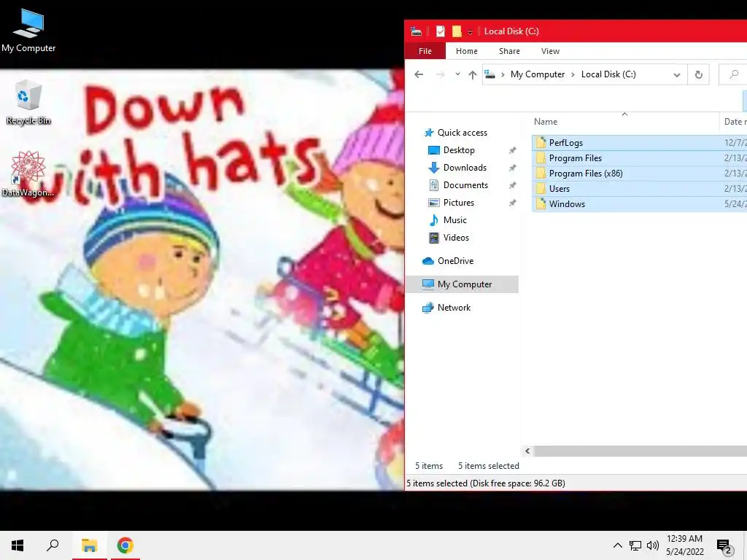Click the Forward navigation arrow
Screen dimensions: 747x560
tap(440, 74)
